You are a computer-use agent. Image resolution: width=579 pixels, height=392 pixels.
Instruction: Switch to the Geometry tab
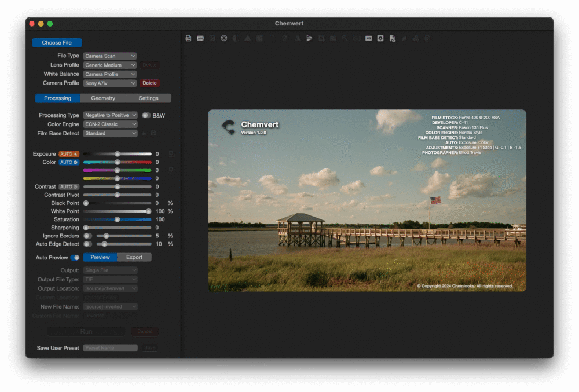(x=103, y=98)
